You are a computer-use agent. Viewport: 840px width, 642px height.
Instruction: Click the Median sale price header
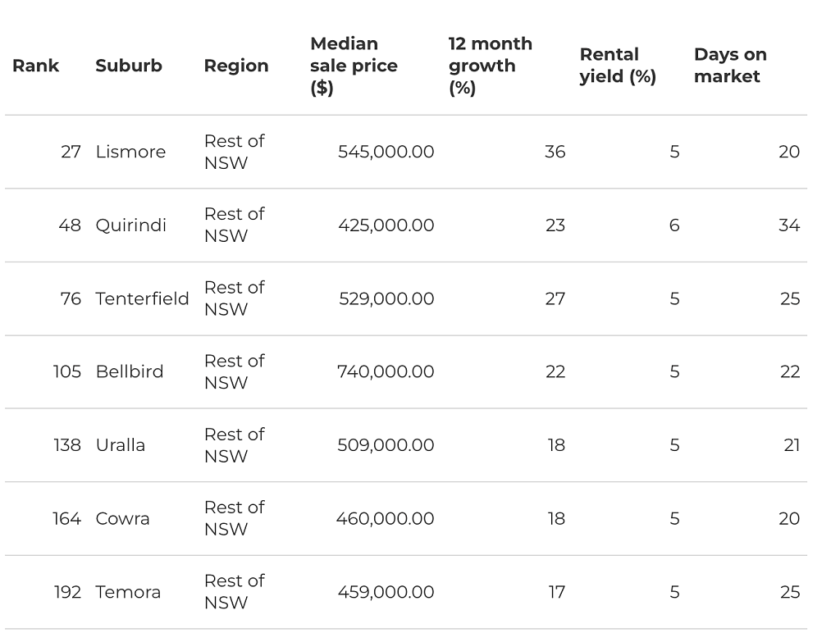[354, 66]
